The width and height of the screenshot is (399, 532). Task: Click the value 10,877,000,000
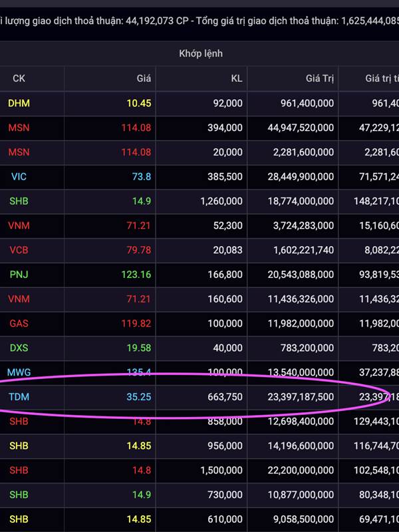click(x=301, y=494)
